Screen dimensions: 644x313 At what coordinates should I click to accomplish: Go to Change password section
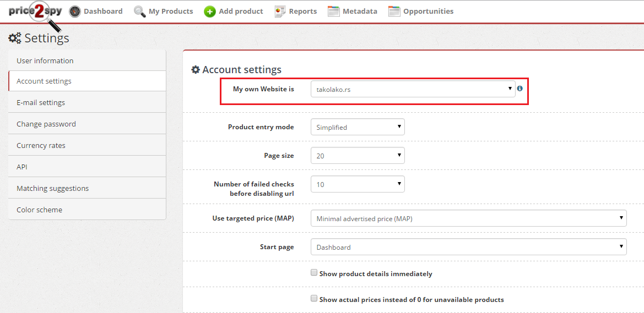(87, 123)
